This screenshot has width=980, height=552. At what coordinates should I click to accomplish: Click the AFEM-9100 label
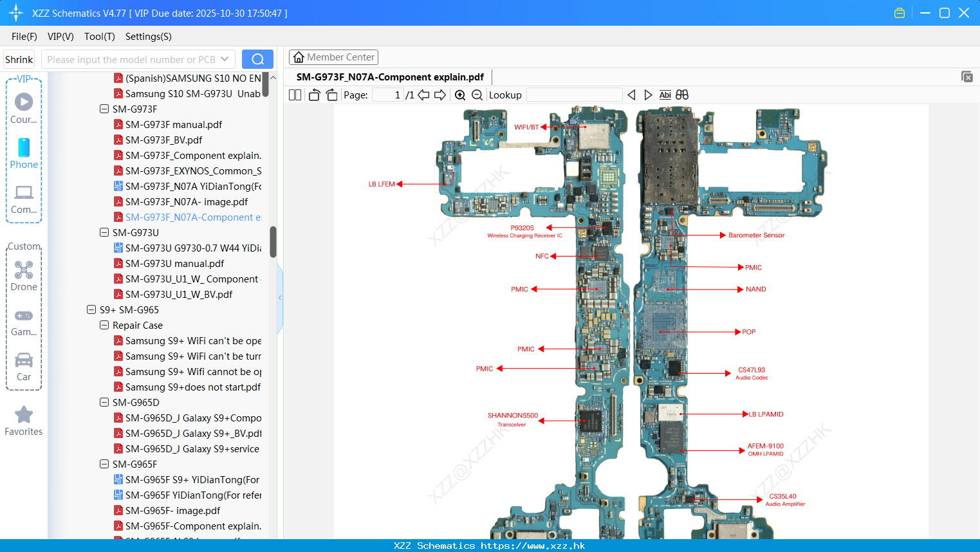(765, 446)
